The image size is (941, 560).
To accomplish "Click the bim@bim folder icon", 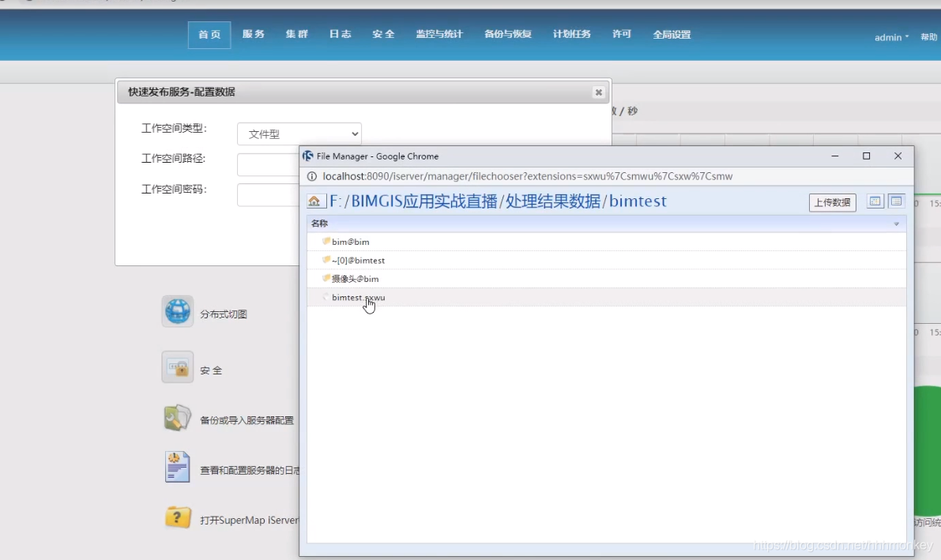I will tap(326, 241).
